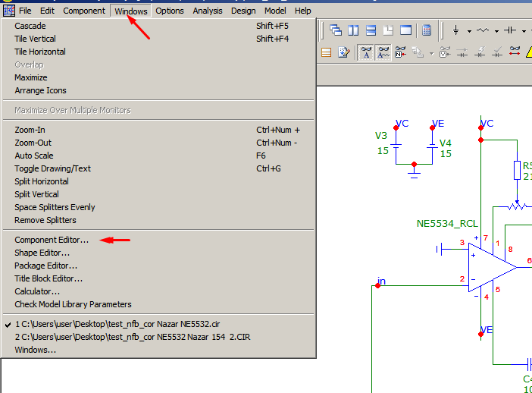Toggle Currents display icon with arrow

[x=462, y=52]
